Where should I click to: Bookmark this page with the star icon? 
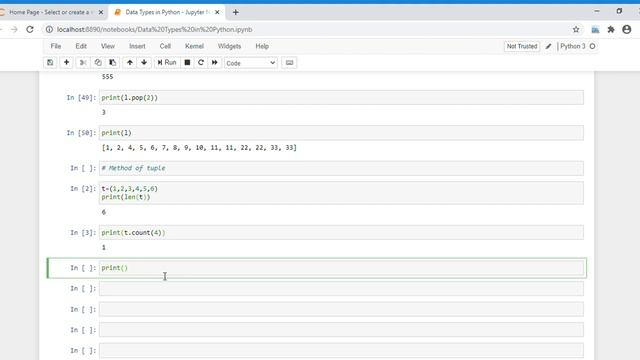[x=576, y=29]
